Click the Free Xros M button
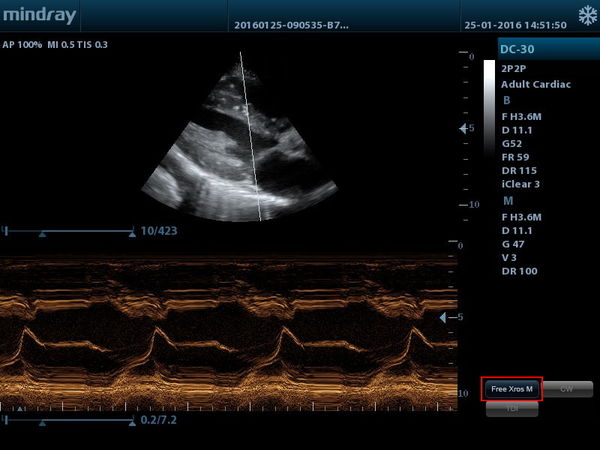 pyautogui.click(x=512, y=389)
